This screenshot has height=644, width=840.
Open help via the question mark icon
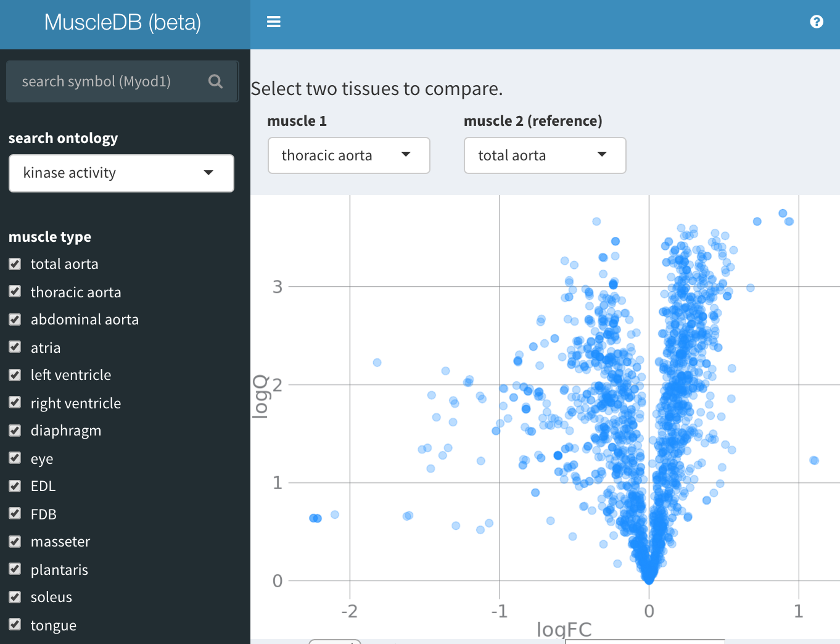pyautogui.click(x=817, y=22)
